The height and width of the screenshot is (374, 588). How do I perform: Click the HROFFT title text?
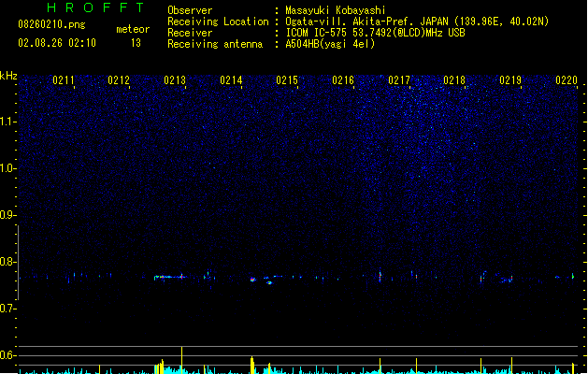(x=95, y=7)
